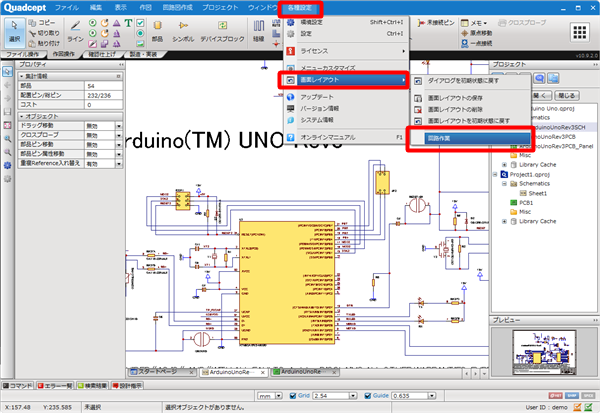Select the 選択 arrow tool
600x413 pixels.
coord(14,32)
